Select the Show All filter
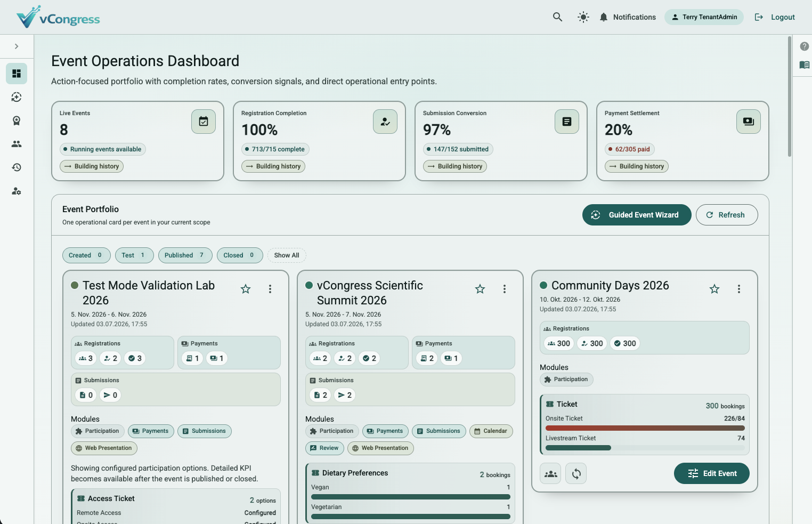The image size is (812, 524). coord(287,255)
